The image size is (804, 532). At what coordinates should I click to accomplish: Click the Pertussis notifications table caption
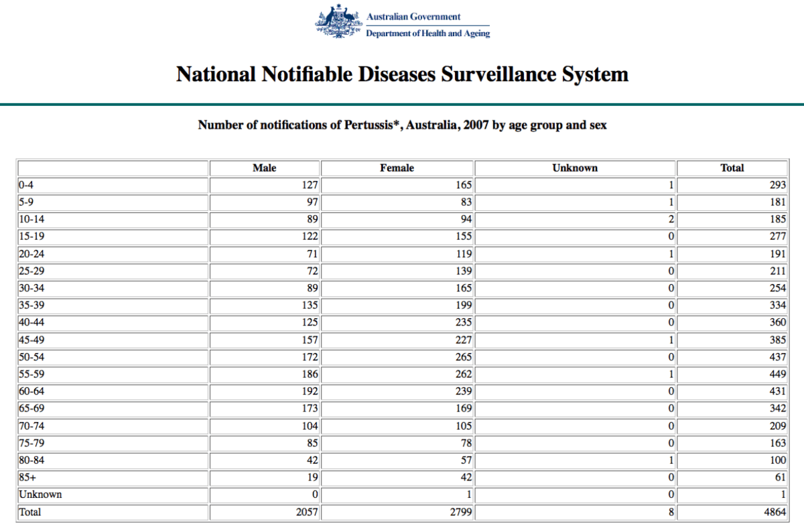pyautogui.click(x=402, y=125)
